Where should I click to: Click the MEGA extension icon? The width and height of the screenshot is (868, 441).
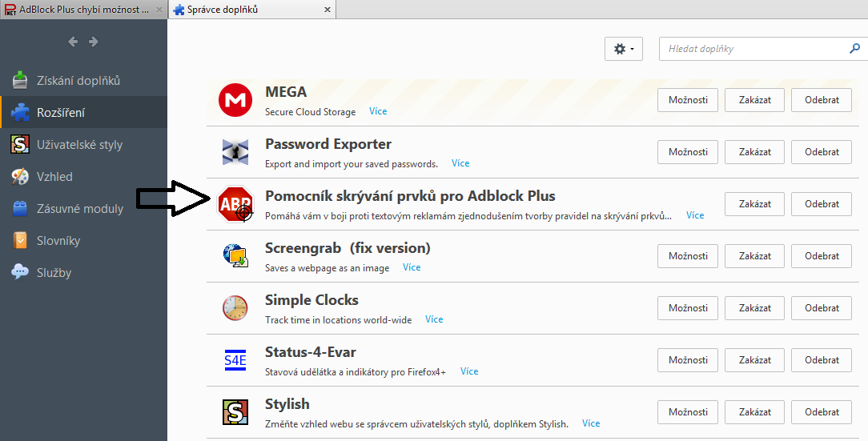click(x=235, y=100)
